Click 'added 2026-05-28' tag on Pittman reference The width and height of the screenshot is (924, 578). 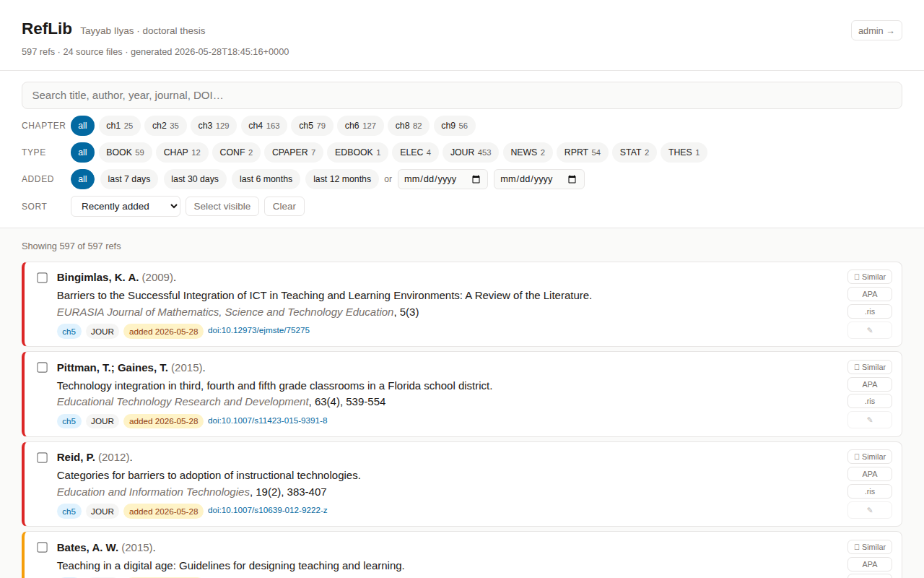(163, 421)
